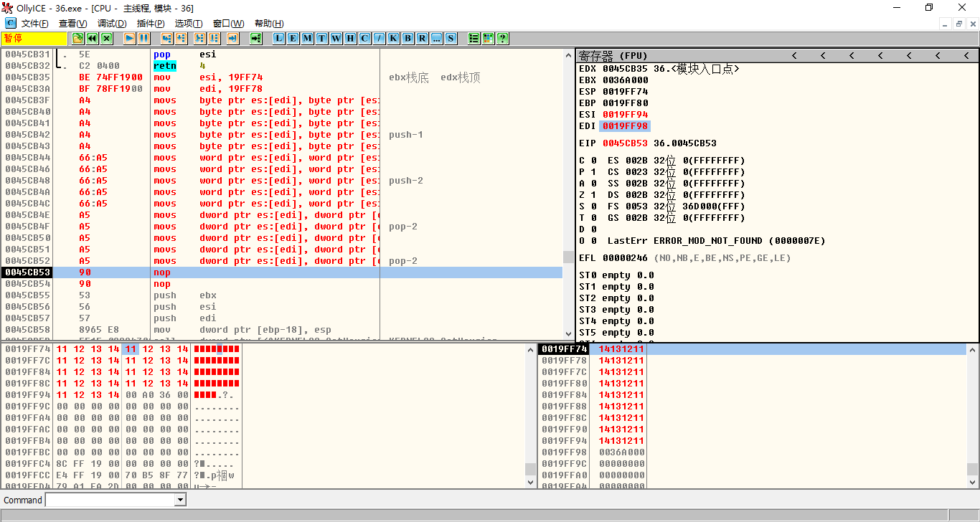Image resolution: width=980 pixels, height=522 pixels.
Task: Click the Command input text field
Action: click(x=109, y=500)
